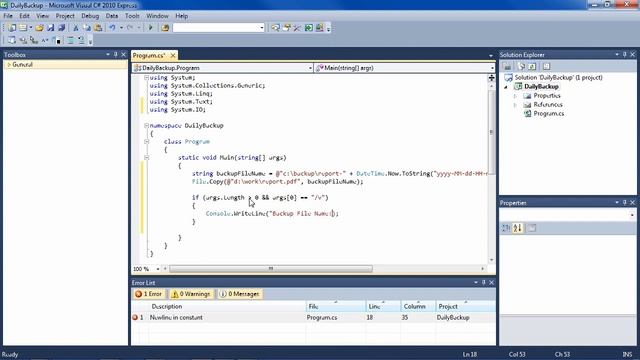The width and height of the screenshot is (640, 360).
Task: Click the Cut scissors icon
Action: [x=76, y=28]
